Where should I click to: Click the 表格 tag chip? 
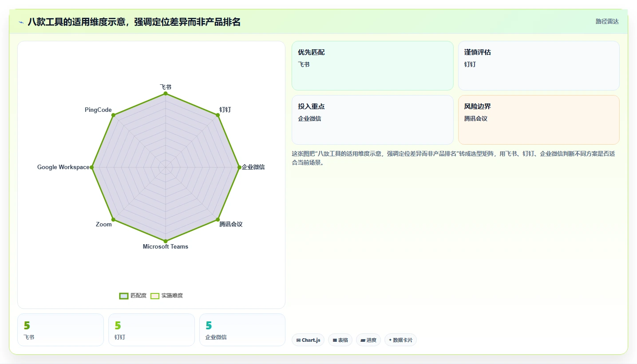[x=340, y=340]
